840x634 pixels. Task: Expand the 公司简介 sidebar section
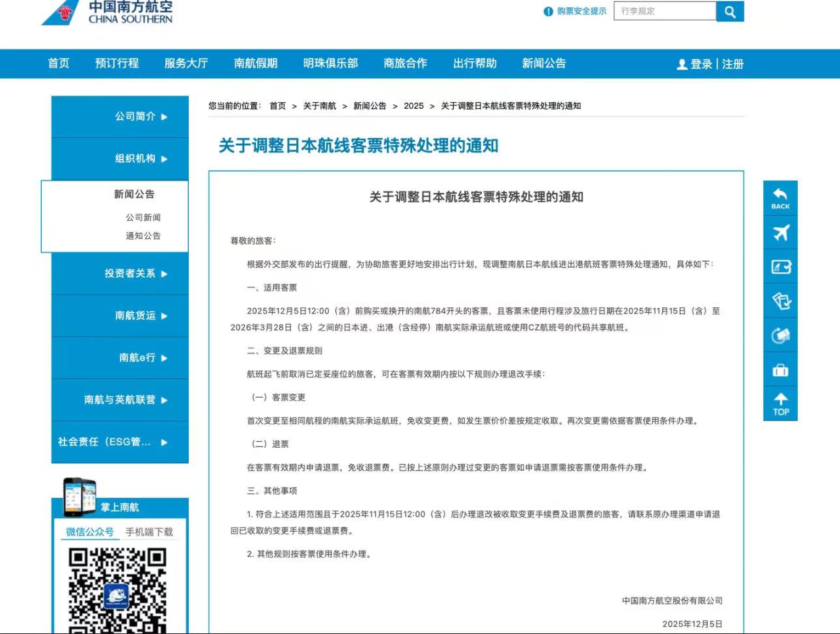pos(141,117)
